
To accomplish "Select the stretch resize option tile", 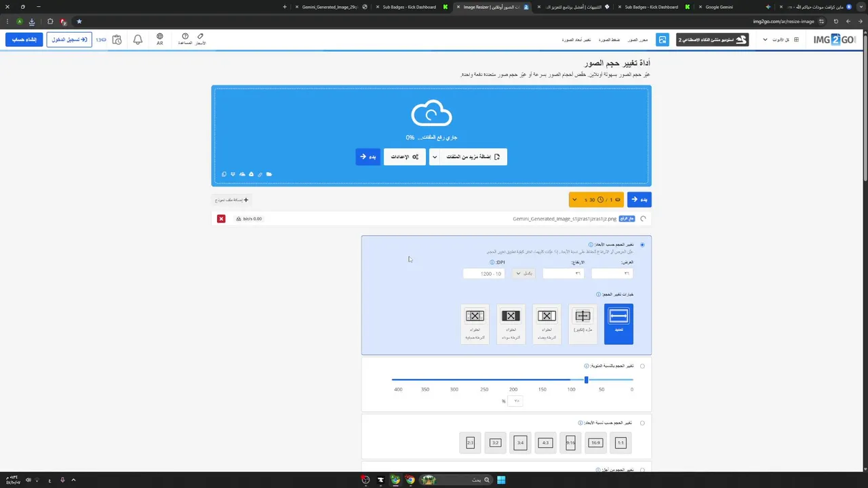I will coord(618,324).
